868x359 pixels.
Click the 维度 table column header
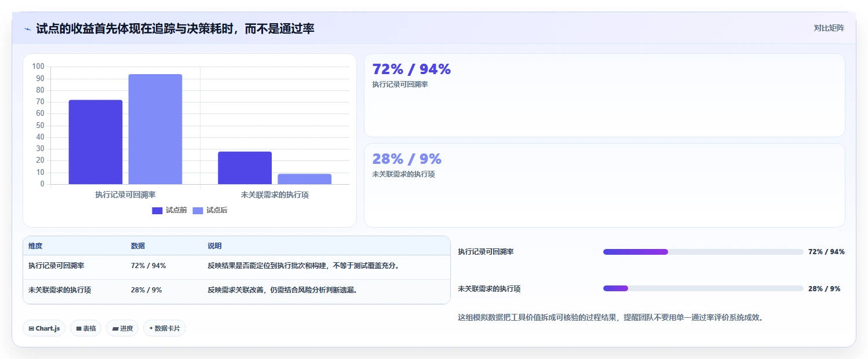35,246
